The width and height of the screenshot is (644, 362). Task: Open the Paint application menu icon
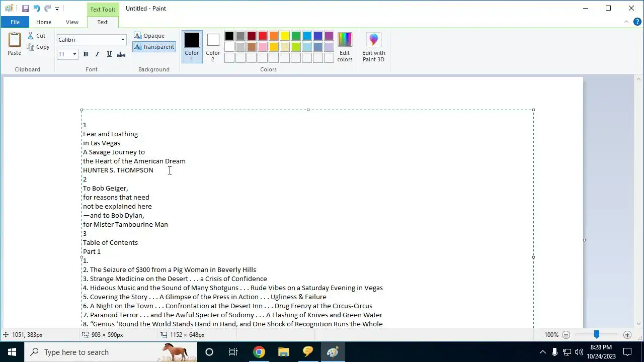pyautogui.click(x=9, y=9)
